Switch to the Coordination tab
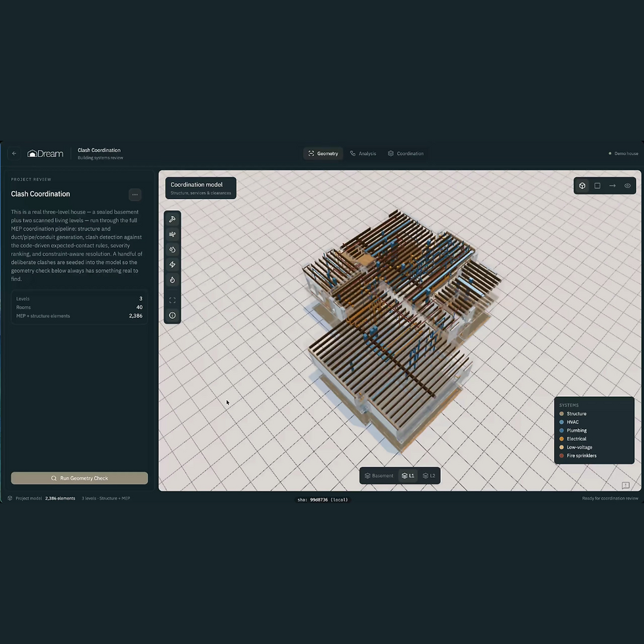Screen dimensions: 644x644 tap(406, 154)
